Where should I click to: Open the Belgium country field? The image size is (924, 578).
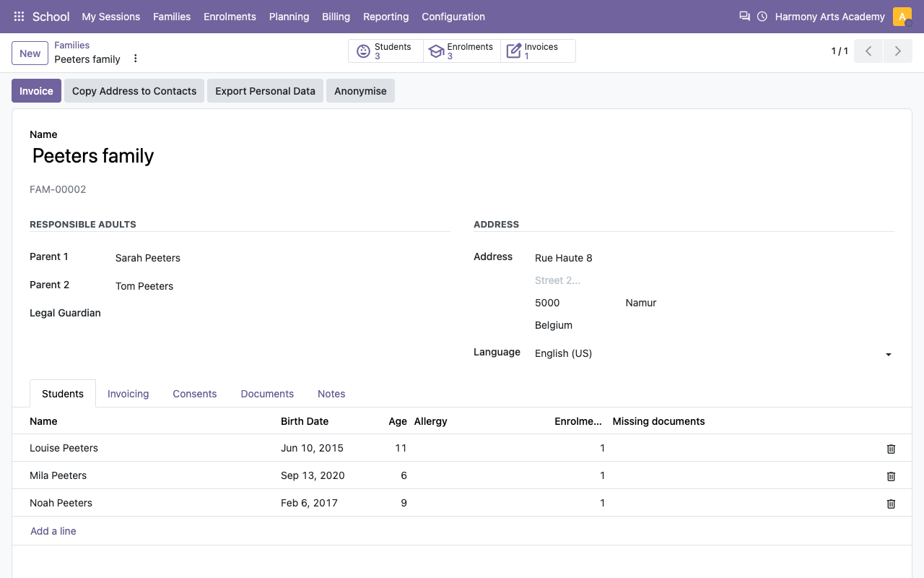click(x=714, y=325)
